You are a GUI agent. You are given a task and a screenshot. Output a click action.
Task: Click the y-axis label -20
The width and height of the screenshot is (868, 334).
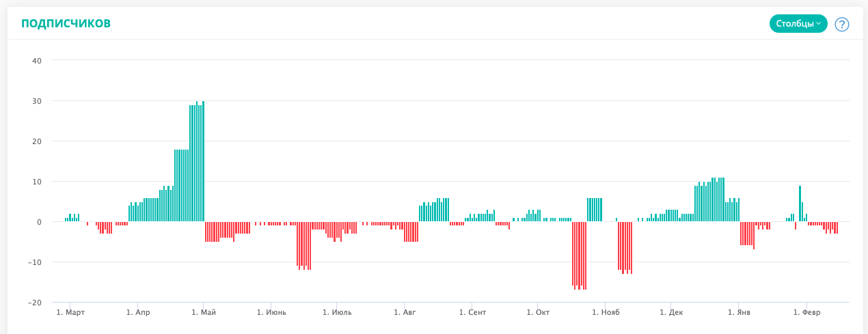[36, 303]
